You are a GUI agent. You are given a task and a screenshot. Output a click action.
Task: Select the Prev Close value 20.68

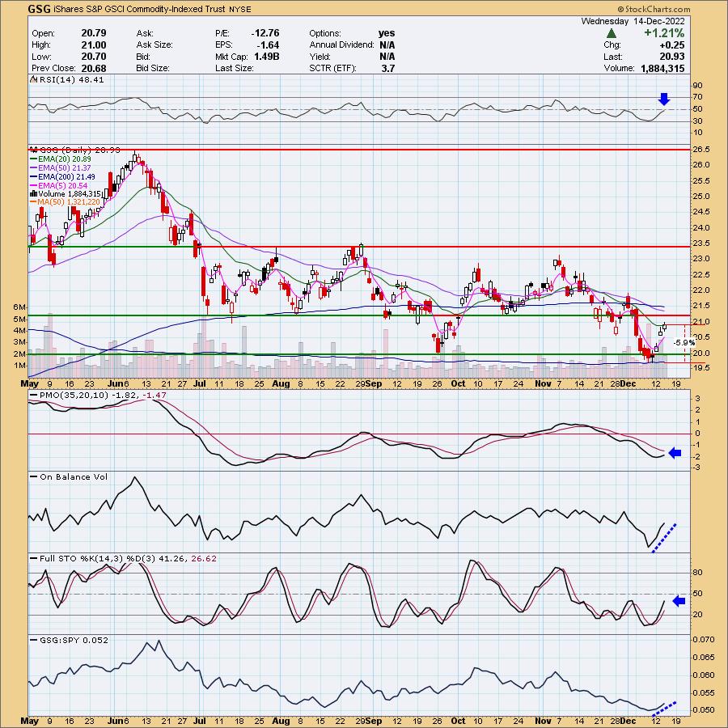[94, 68]
